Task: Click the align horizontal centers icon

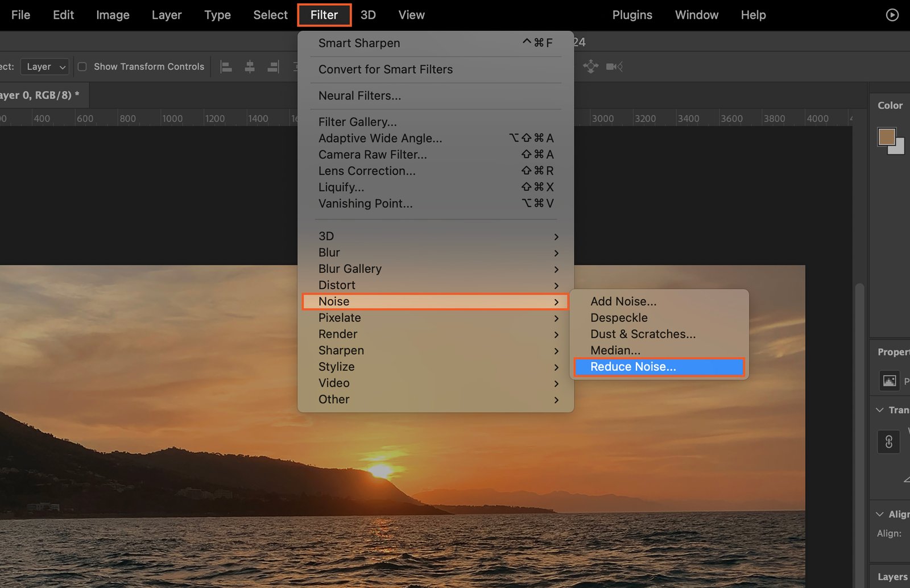Action: pos(250,67)
